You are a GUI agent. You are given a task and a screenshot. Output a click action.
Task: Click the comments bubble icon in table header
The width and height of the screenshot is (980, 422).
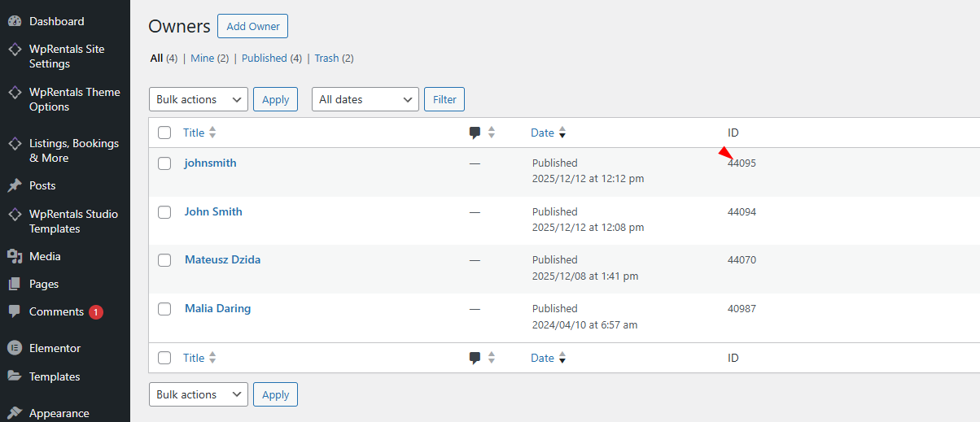tap(475, 133)
